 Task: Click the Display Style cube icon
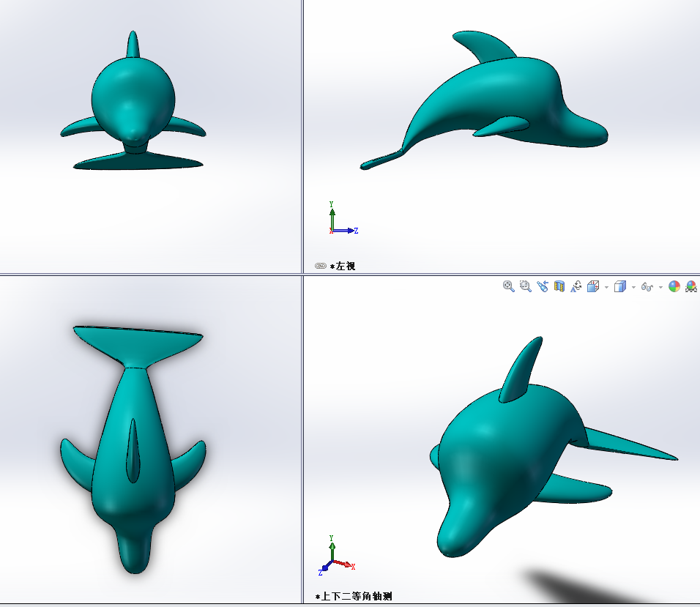click(621, 286)
